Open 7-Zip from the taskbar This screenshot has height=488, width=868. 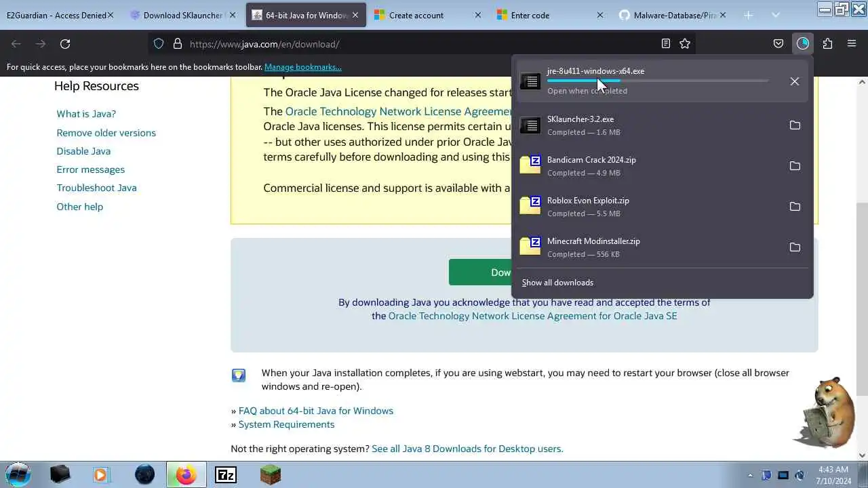click(x=226, y=474)
